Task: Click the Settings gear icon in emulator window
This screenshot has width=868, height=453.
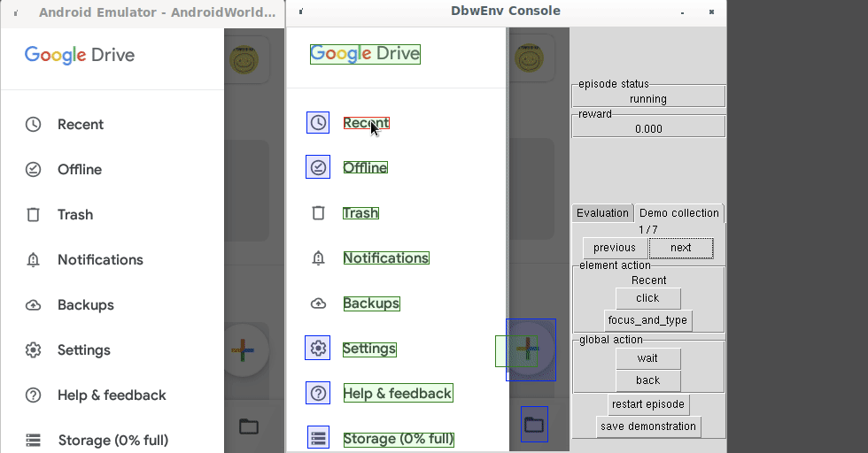Action: pos(34,350)
